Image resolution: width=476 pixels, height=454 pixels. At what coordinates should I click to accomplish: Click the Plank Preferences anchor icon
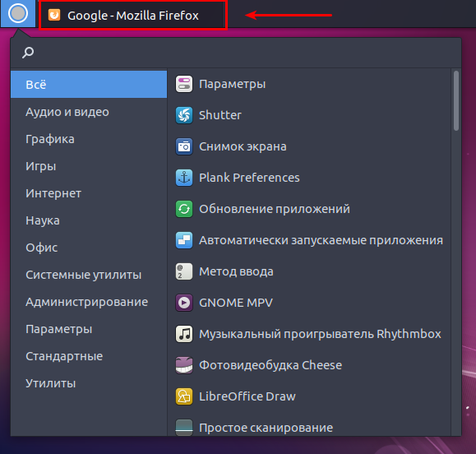(184, 178)
